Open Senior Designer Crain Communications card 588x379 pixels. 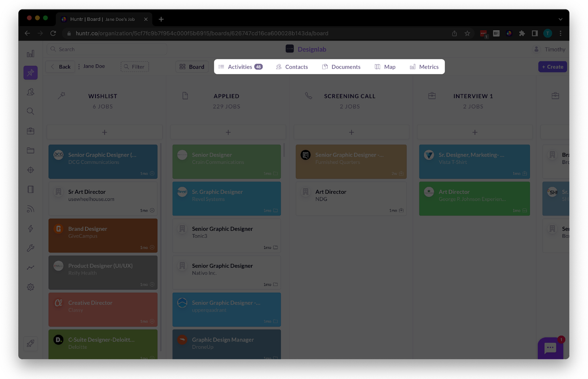click(227, 162)
